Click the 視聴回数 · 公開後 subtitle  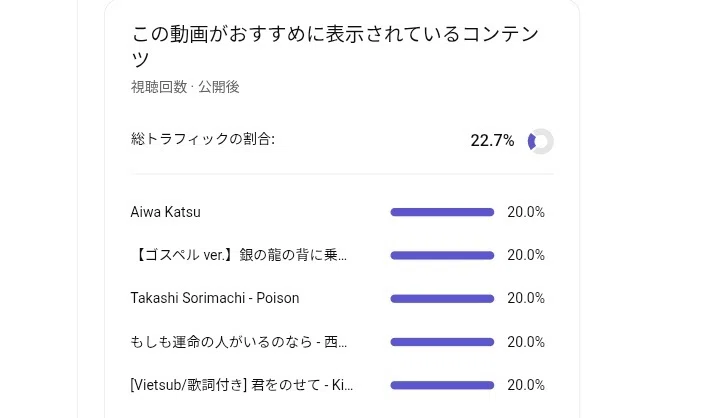[185, 87]
